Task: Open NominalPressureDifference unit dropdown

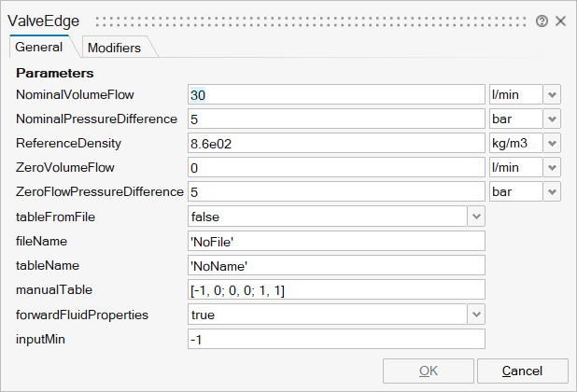Action: pos(552,119)
